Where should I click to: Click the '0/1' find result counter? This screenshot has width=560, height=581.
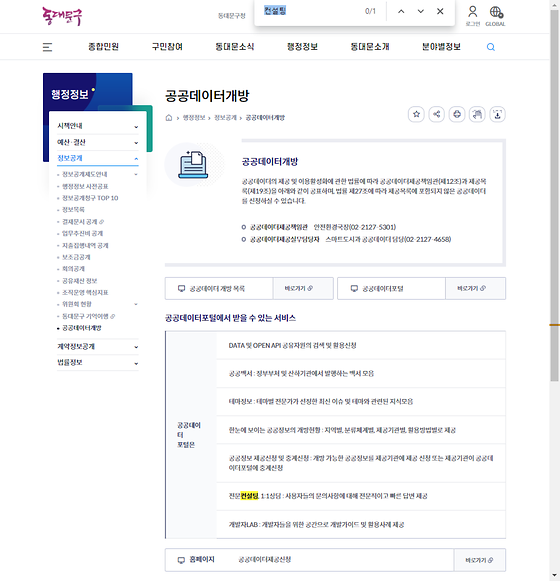coord(370,11)
